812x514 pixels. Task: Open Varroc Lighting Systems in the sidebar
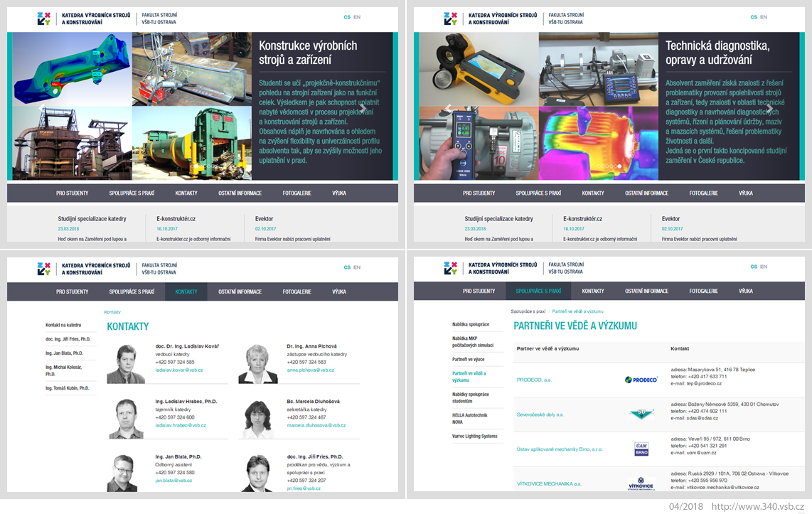click(x=474, y=436)
